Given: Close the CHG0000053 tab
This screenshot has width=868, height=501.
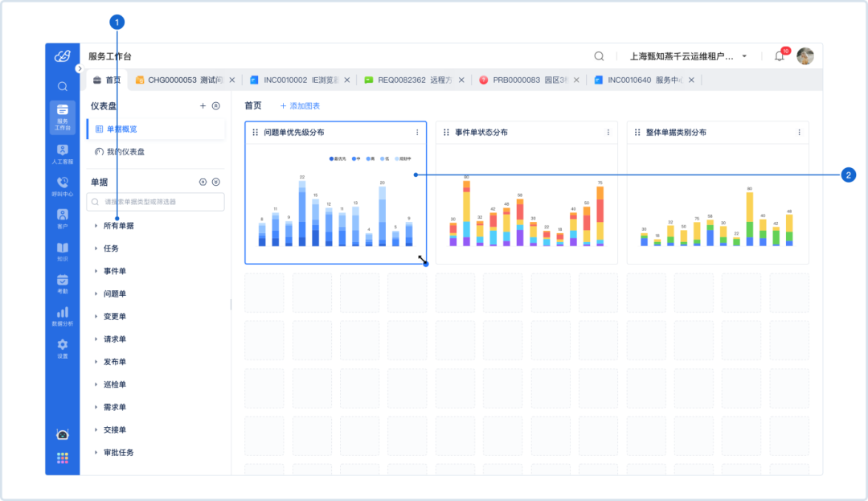Looking at the screenshot, I should [232, 80].
